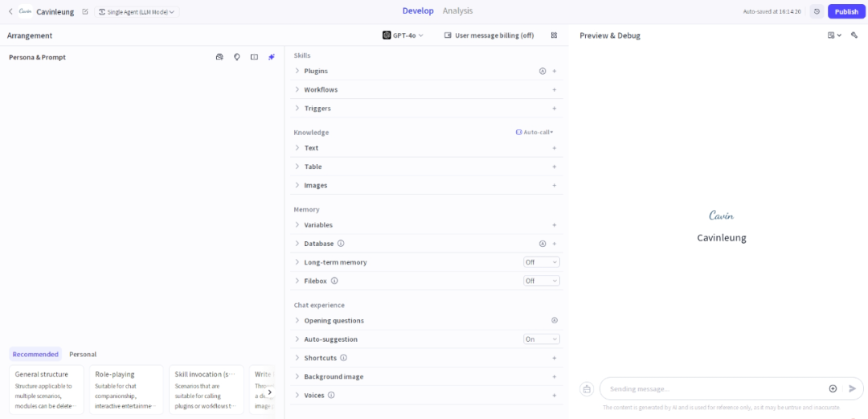This screenshot has height=419, width=868.
Task: Click the edit icon next to agent name
Action: [85, 12]
